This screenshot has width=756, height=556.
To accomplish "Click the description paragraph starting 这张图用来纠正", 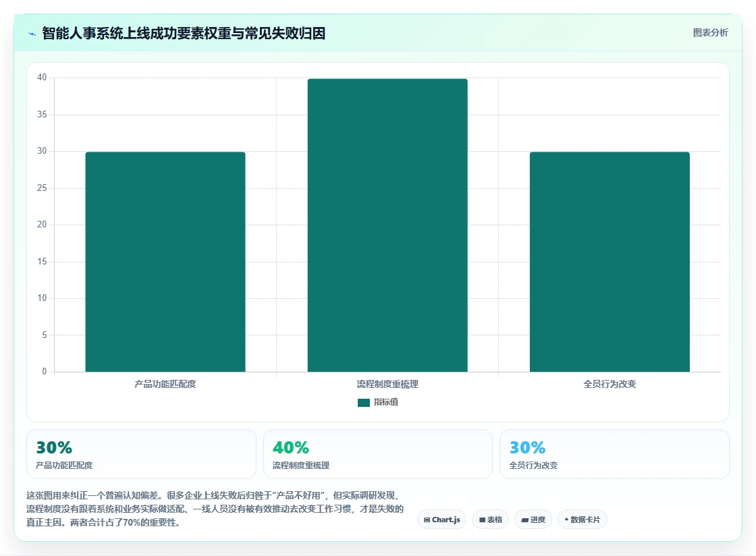I will 215,509.
